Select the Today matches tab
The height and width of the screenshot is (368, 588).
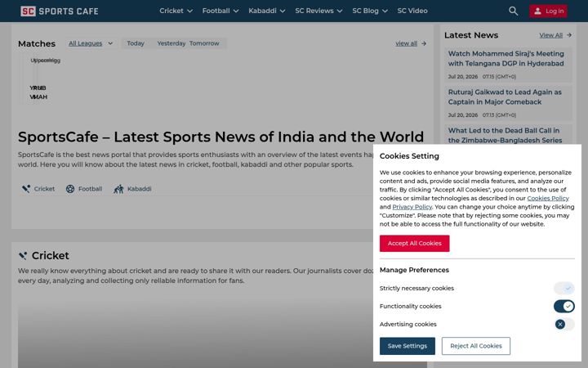[136, 43]
